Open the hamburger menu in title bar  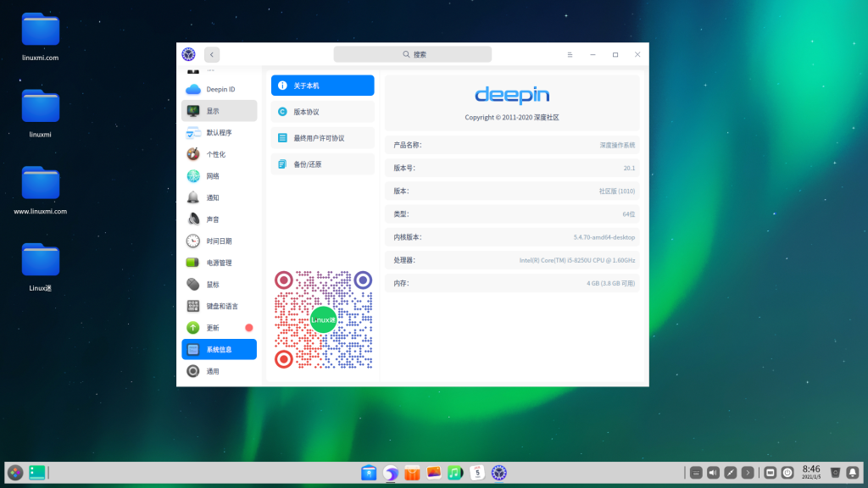(x=570, y=55)
